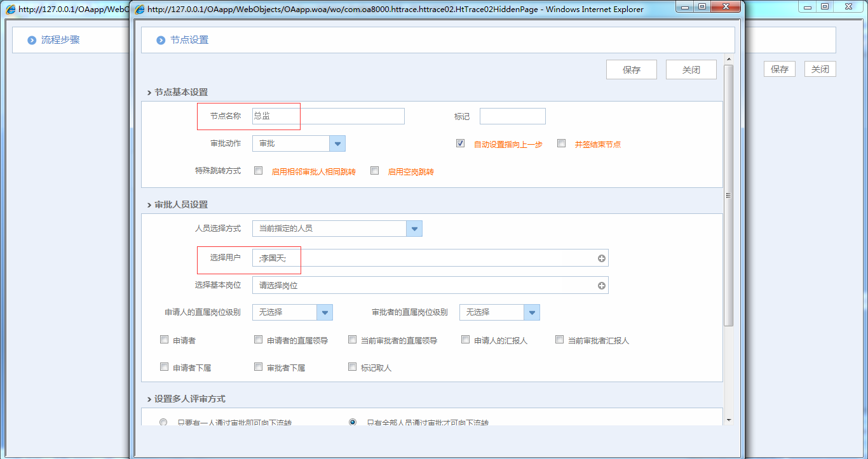Click the 关闭 button to close dialog
The width and height of the screenshot is (868, 459).
click(691, 69)
